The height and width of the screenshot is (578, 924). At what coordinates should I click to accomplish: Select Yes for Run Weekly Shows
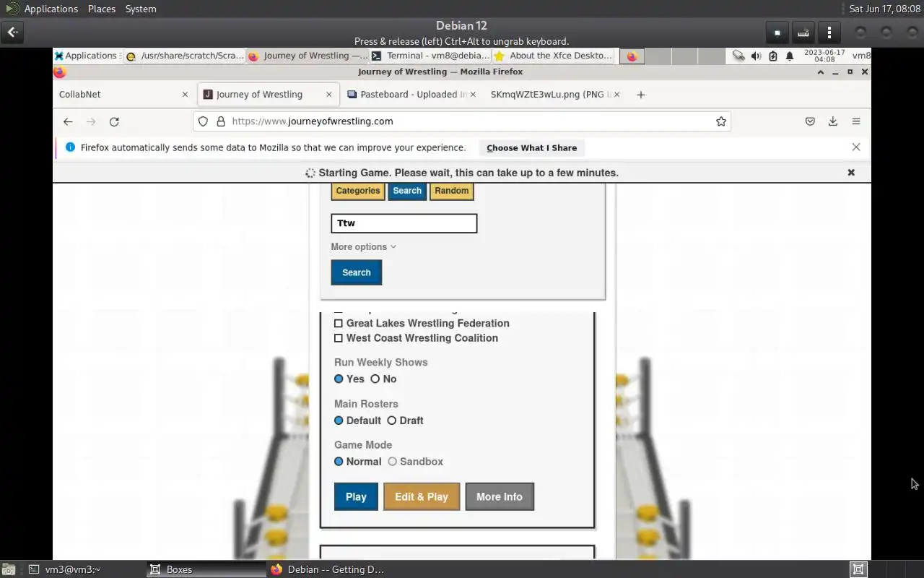pos(339,379)
